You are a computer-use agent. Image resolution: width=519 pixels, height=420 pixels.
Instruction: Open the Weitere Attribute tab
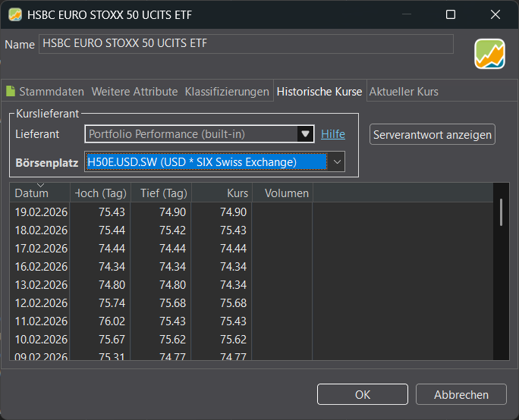[x=134, y=92]
